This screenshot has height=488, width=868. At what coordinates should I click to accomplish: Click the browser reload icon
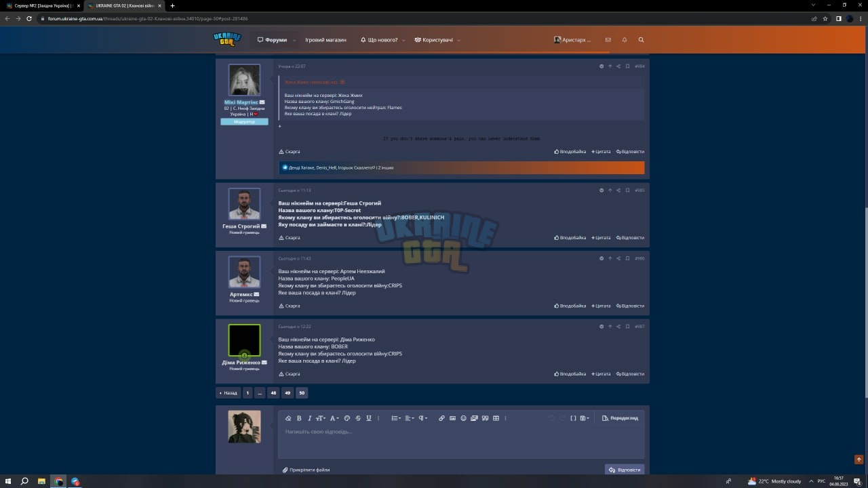click(29, 18)
